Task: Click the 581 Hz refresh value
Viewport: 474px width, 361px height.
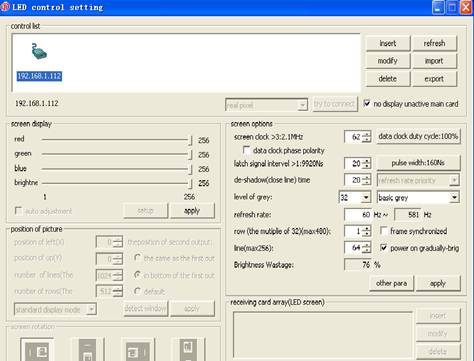Action: pos(408,215)
